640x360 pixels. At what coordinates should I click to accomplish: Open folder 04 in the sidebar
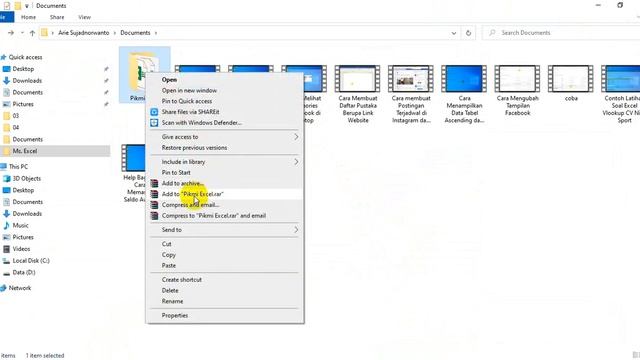point(16,127)
